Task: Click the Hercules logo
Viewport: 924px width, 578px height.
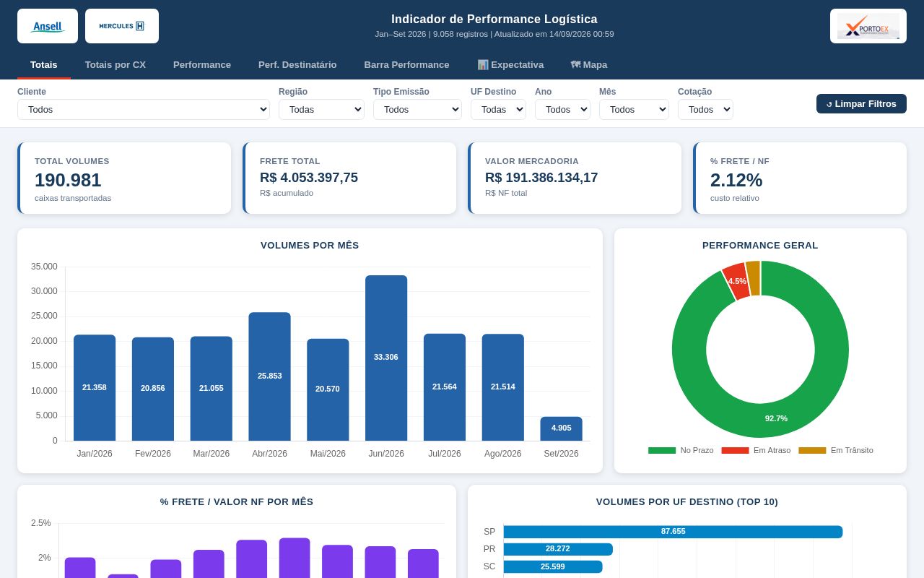Action: coord(122,26)
